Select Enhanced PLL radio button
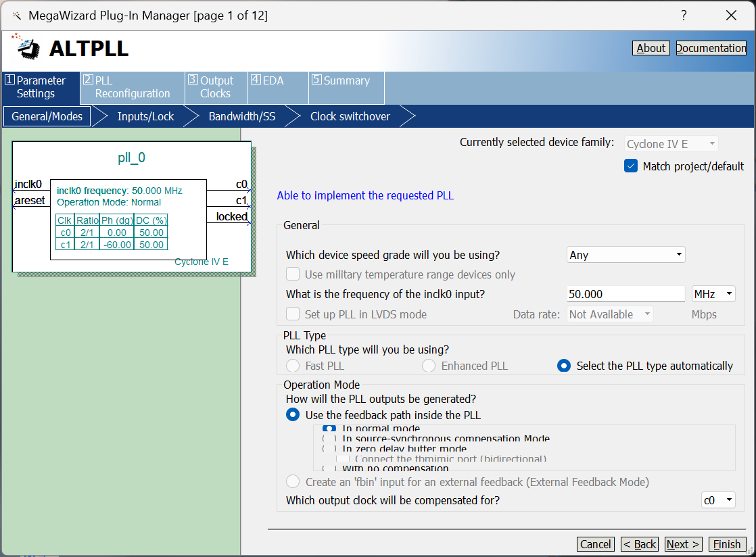 tap(429, 366)
